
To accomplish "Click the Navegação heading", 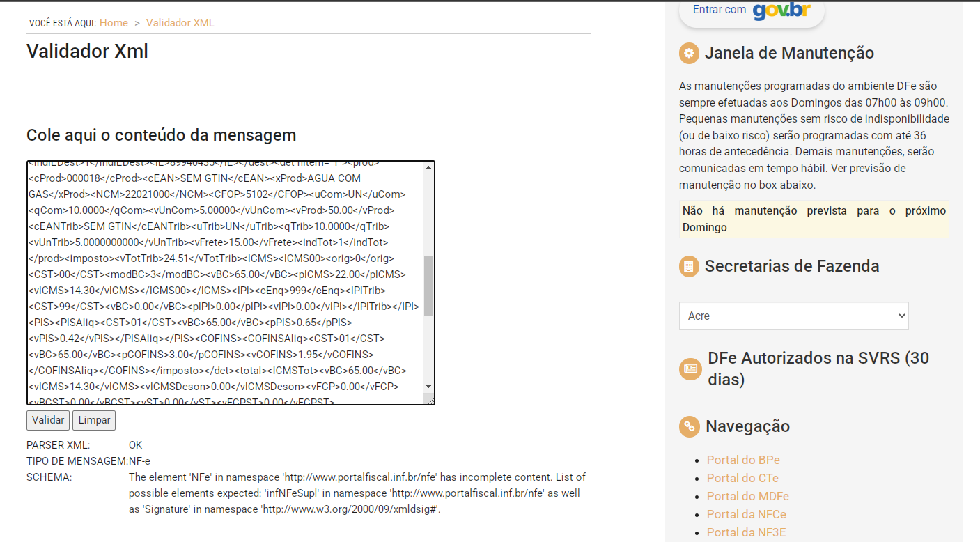I will [x=747, y=426].
